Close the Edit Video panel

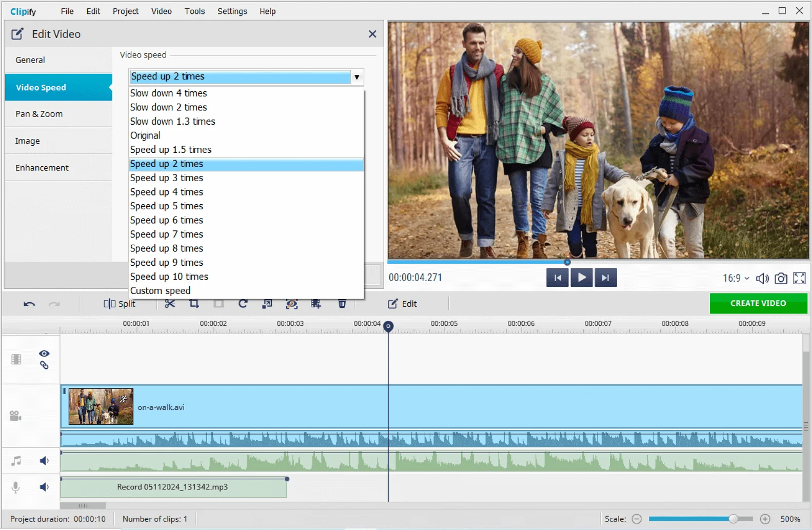click(x=372, y=34)
